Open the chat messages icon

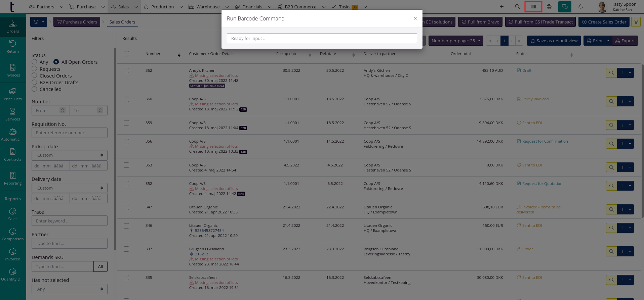pyautogui.click(x=565, y=7)
